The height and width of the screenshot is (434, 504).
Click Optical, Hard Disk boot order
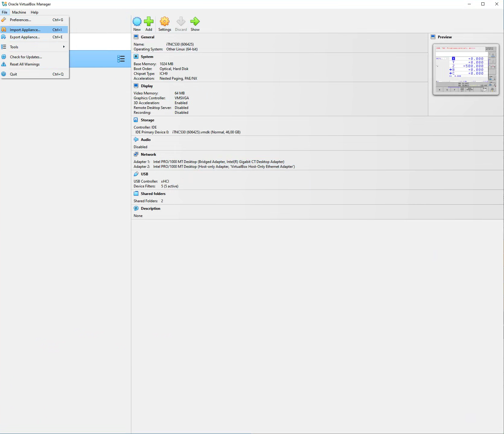[x=174, y=69]
